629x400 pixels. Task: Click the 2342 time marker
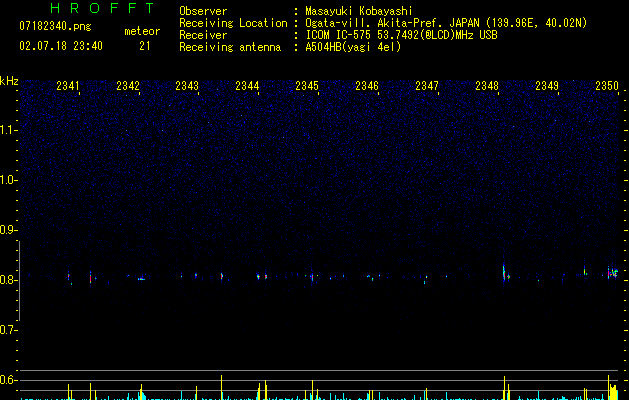[x=128, y=86]
